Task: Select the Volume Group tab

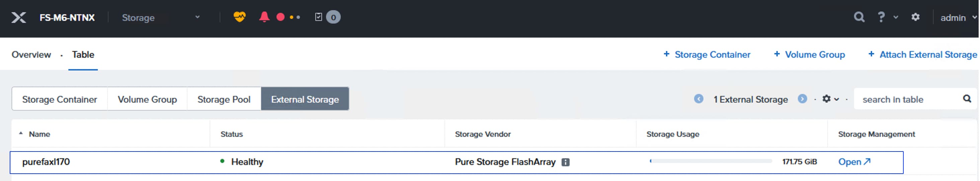Action: coord(147,100)
